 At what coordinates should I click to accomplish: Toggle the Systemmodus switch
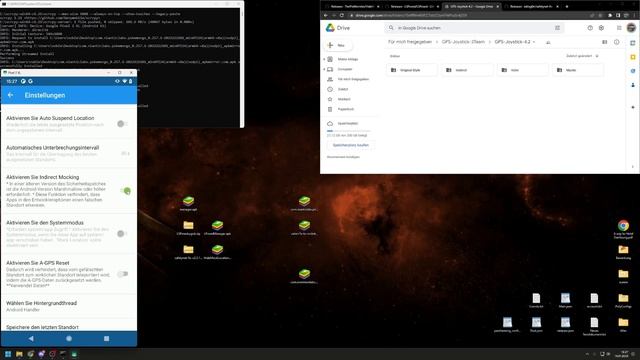122,233
